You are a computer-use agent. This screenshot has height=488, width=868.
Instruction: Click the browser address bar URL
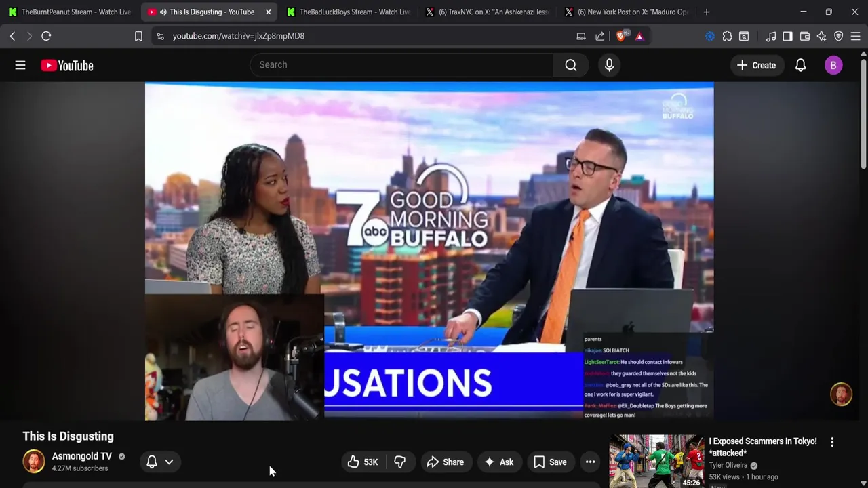pos(238,36)
